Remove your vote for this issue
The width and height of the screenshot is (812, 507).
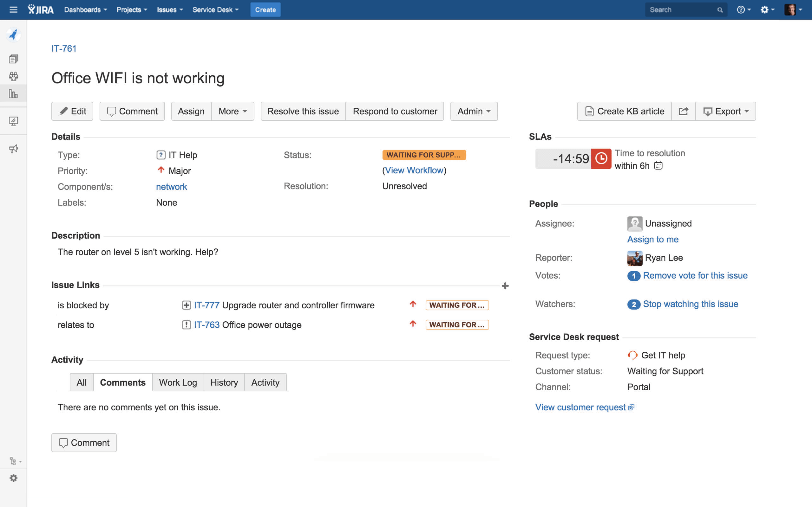pyautogui.click(x=695, y=275)
